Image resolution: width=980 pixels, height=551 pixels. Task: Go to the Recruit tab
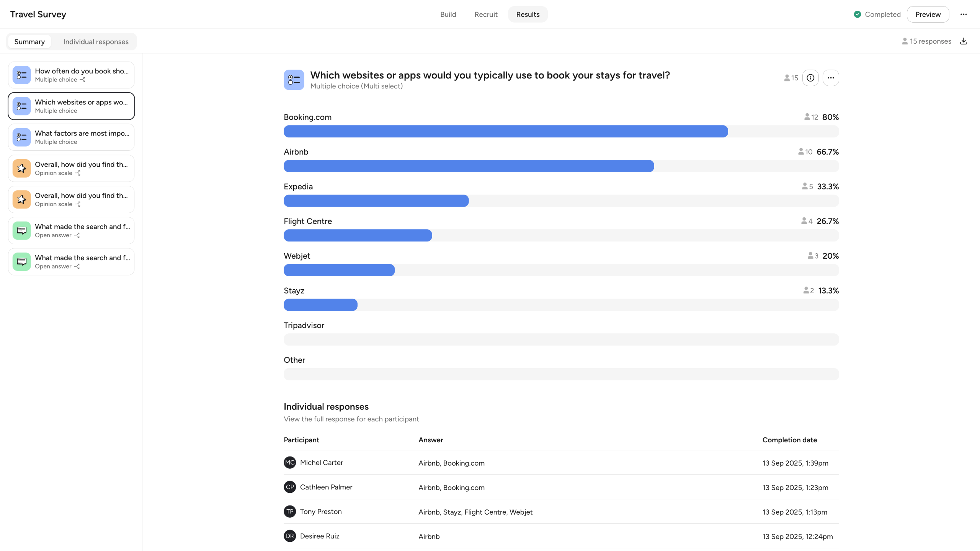[486, 15]
